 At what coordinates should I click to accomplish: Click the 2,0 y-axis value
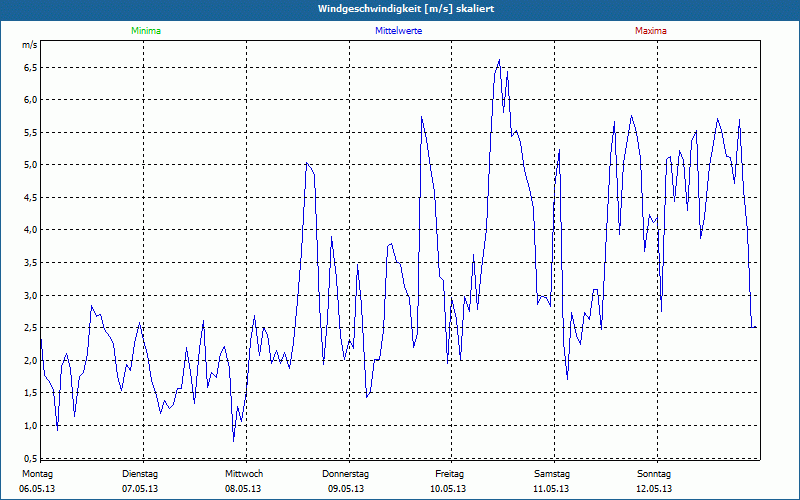[x=31, y=360]
